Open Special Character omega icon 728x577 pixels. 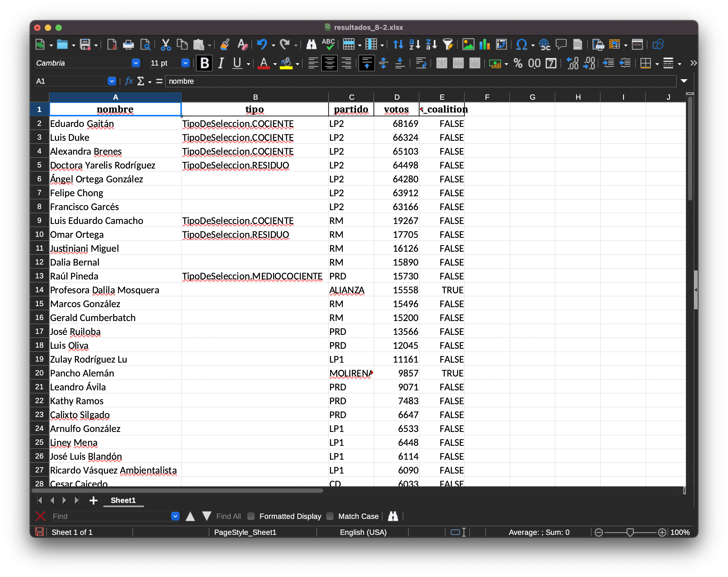[x=521, y=45]
